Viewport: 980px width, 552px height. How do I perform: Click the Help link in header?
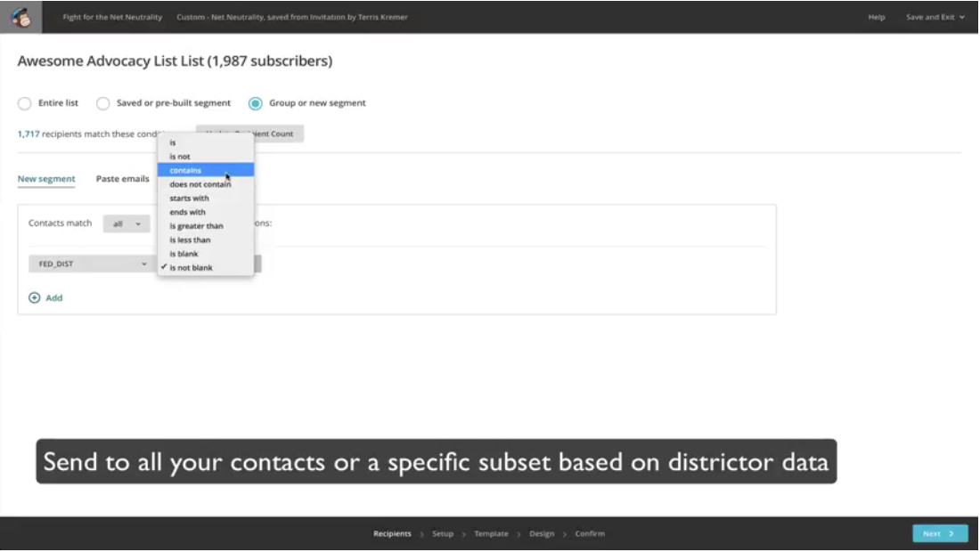[877, 17]
